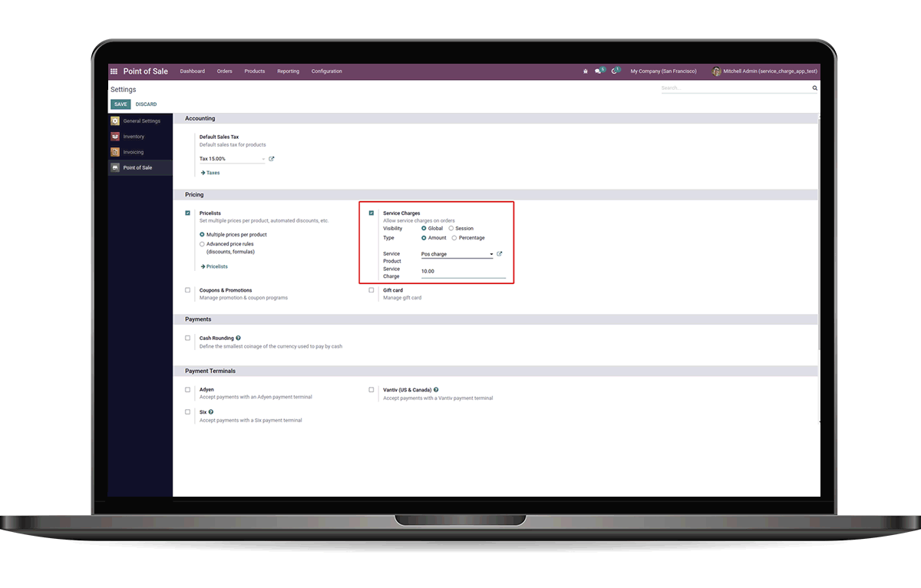Follow the Taxes link
Screen dimensions: 921x588
[x=210, y=173]
